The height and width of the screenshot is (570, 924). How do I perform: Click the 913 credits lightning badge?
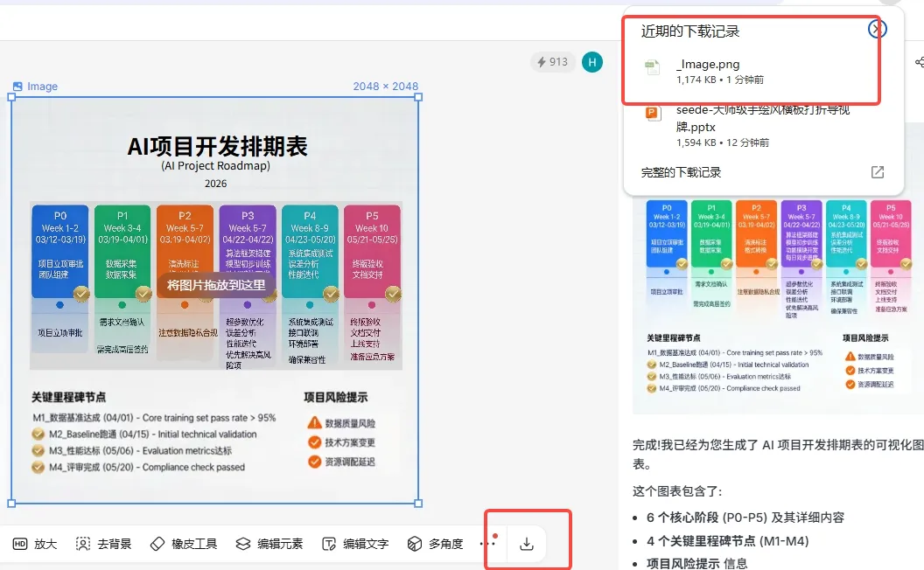tap(552, 62)
